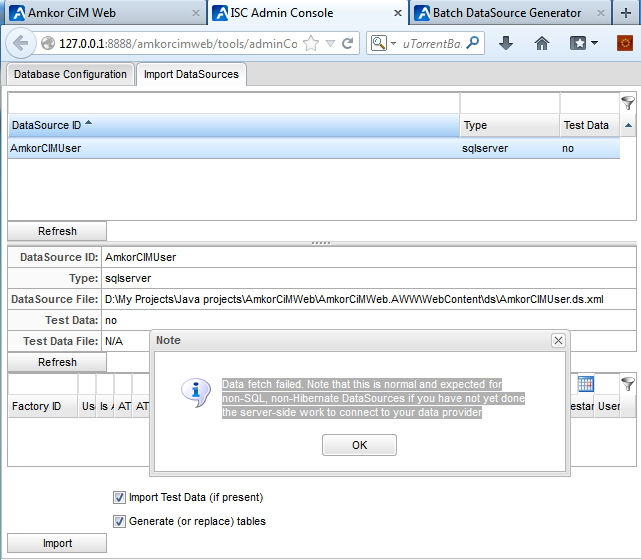Click the bookmark star in address bar
641x560 pixels.
tap(311, 44)
